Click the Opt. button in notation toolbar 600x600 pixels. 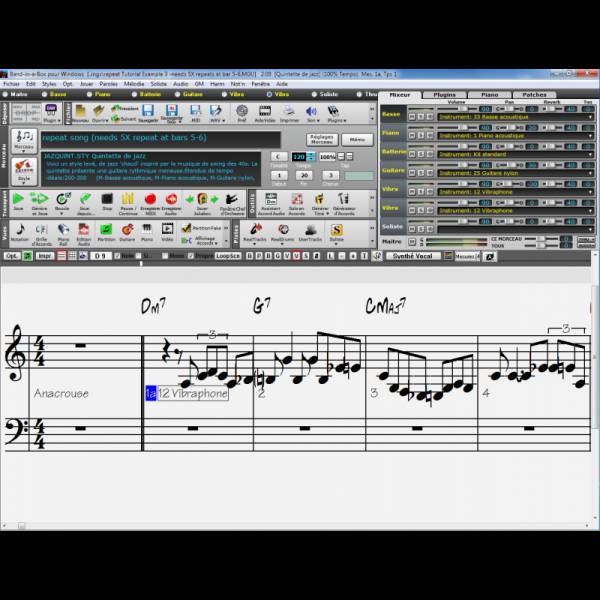coord(11,256)
